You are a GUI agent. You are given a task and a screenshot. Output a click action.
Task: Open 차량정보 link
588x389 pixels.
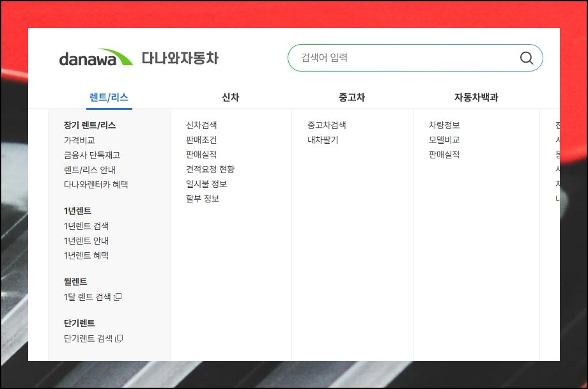pos(444,125)
